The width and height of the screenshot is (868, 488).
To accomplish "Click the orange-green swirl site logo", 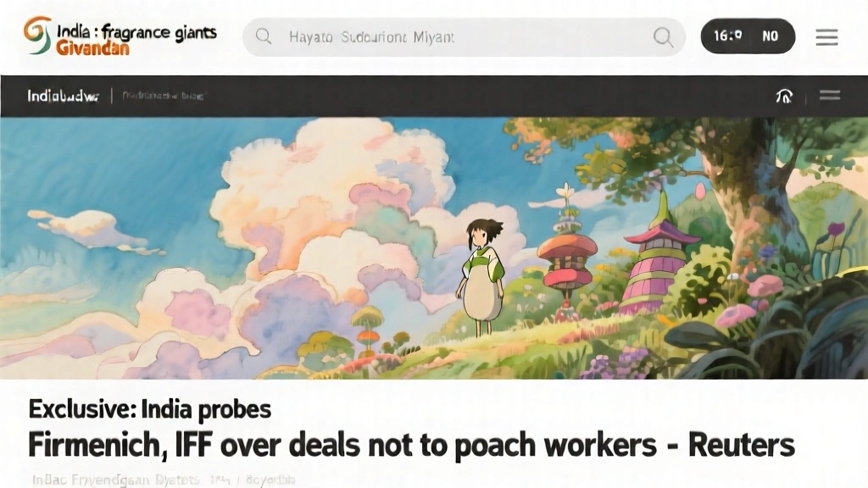I will (37, 35).
